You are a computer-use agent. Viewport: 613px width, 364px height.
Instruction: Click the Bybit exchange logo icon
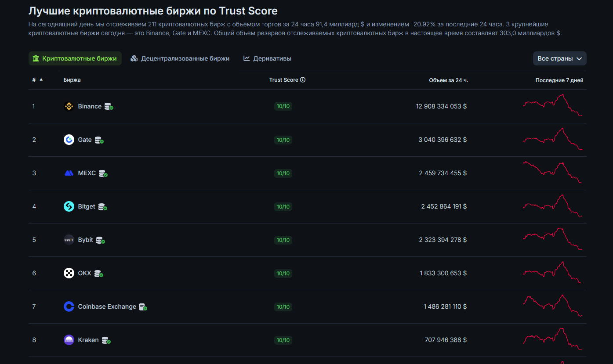pyautogui.click(x=69, y=240)
